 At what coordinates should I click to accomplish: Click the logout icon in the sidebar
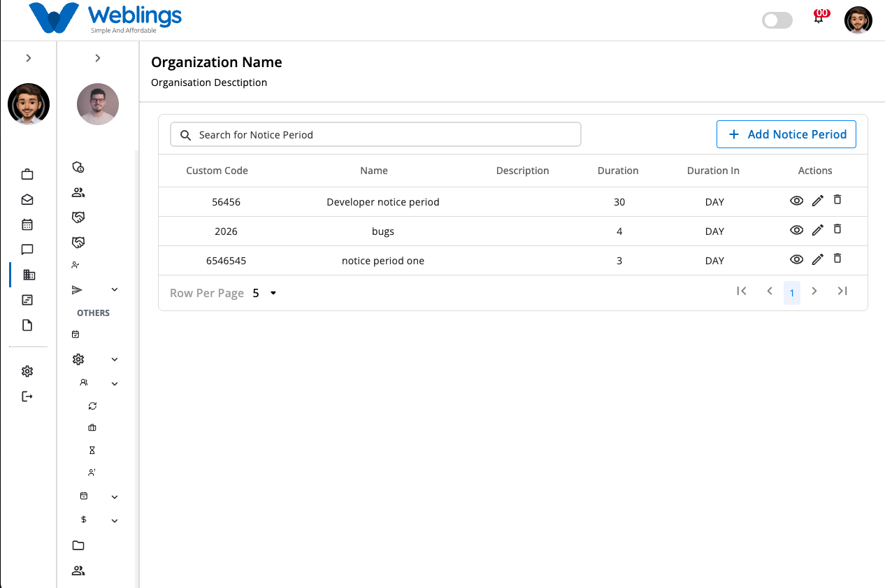27,396
